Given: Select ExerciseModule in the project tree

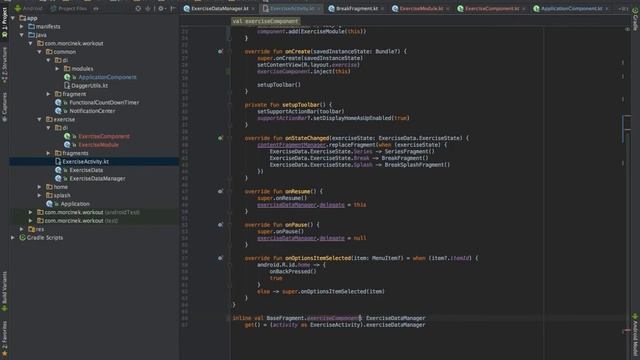Looking at the screenshot, I should tap(98, 145).
